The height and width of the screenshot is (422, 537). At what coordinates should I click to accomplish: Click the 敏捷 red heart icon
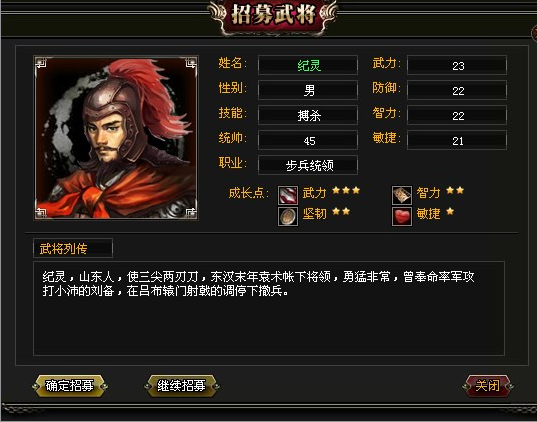point(402,216)
